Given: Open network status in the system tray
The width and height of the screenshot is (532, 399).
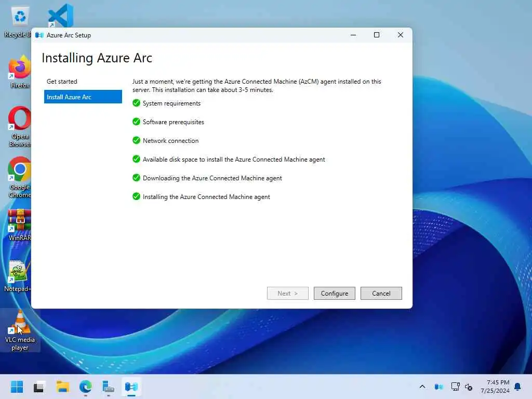Looking at the screenshot, I should point(455,387).
